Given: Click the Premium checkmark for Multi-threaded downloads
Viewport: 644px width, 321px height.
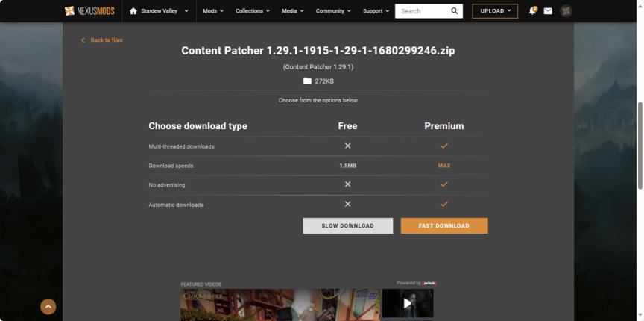Looking at the screenshot, I should 444,146.
